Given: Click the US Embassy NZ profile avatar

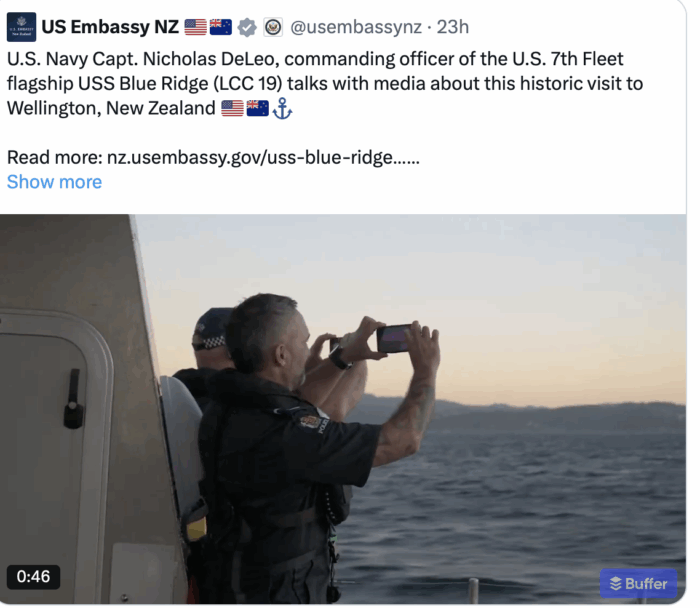Looking at the screenshot, I should pos(20,27).
